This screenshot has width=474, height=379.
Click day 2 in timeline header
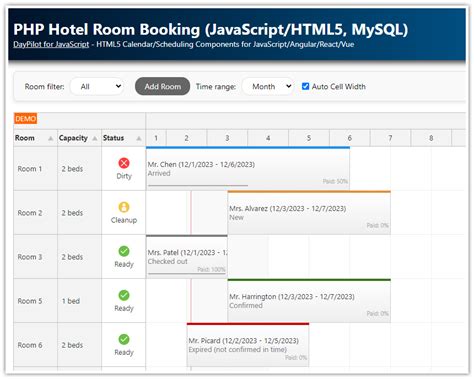pyautogui.click(x=187, y=138)
